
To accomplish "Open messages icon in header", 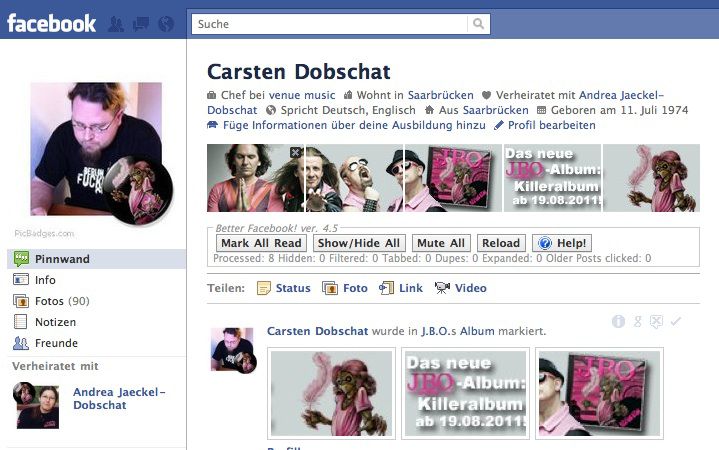I will coord(141,24).
